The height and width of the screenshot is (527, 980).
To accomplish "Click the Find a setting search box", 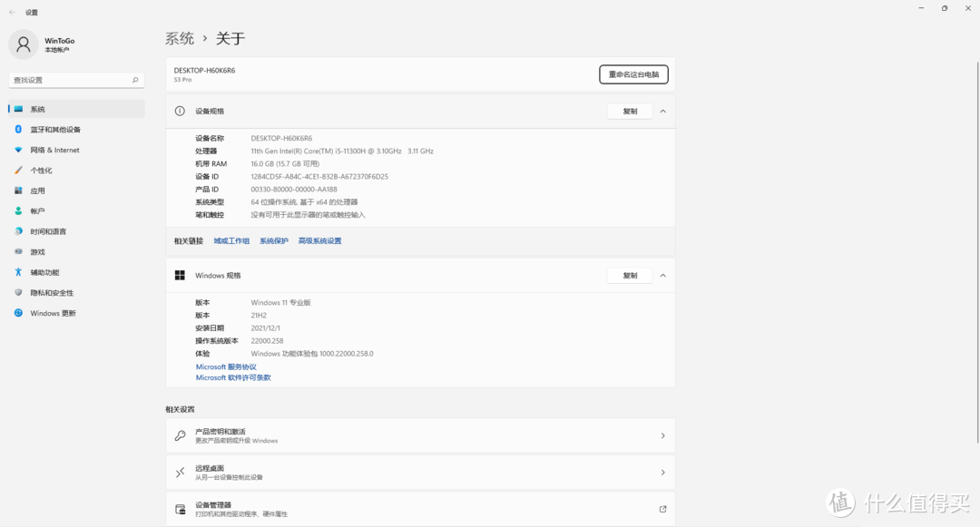I will pos(75,80).
